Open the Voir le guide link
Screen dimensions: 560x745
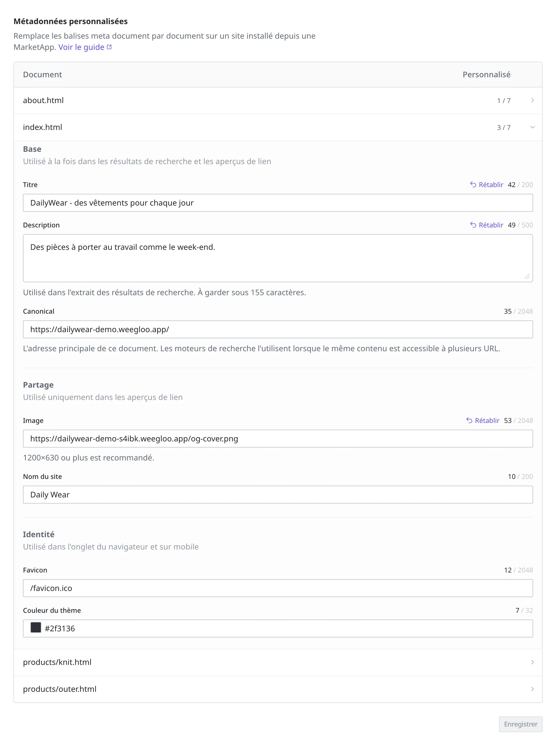(81, 47)
